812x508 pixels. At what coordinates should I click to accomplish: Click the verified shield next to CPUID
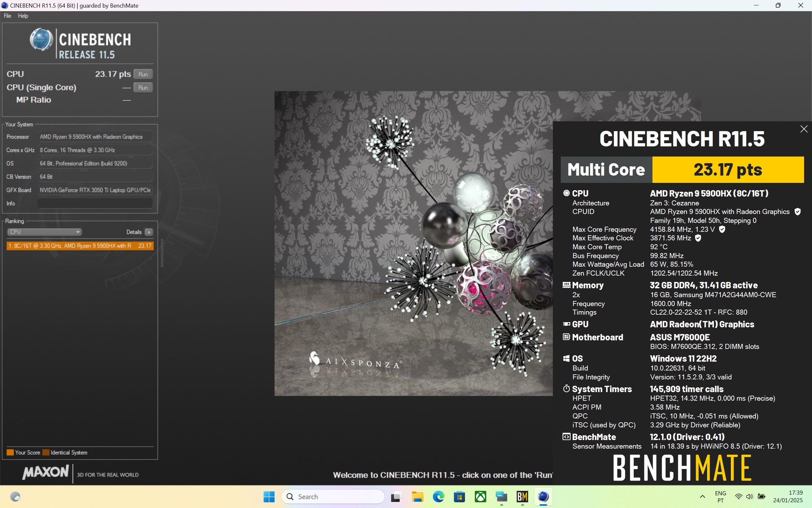[798, 212]
